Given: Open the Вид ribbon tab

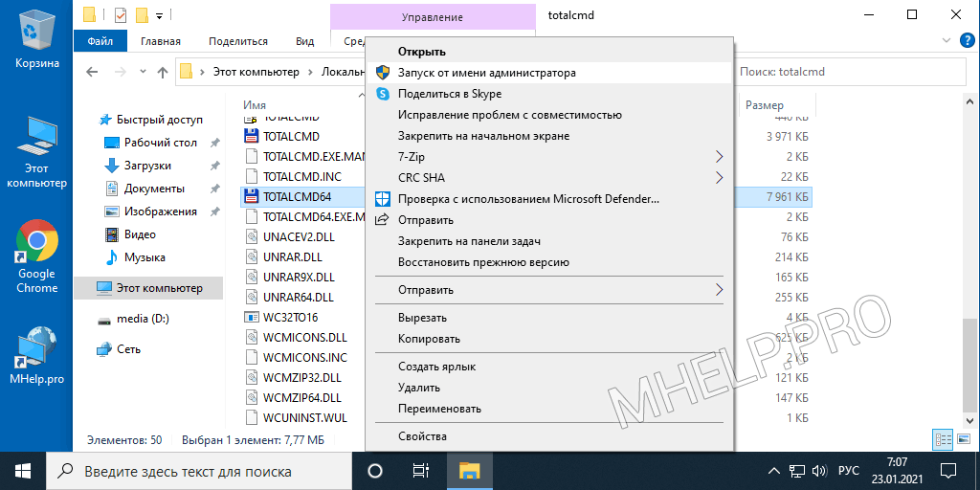Looking at the screenshot, I should tap(304, 41).
